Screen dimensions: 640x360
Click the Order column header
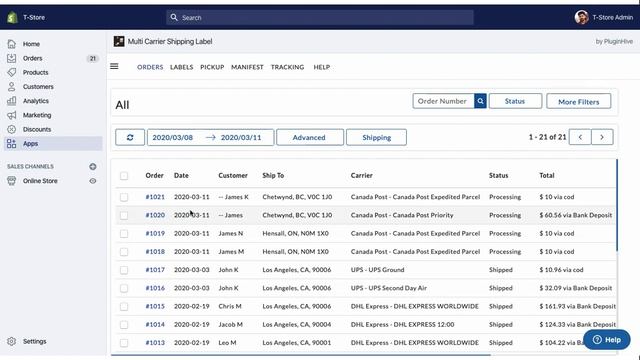point(154,176)
